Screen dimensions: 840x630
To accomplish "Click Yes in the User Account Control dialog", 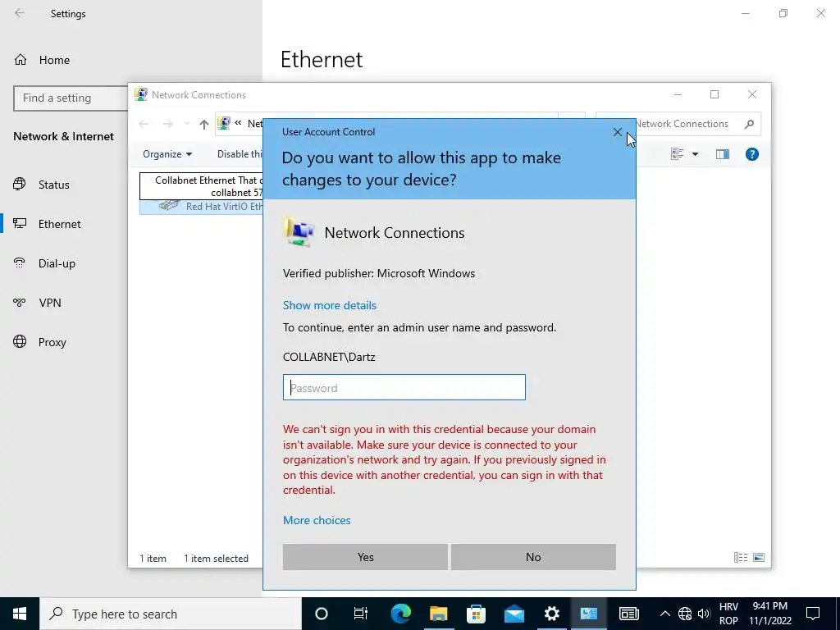I will 365,557.
